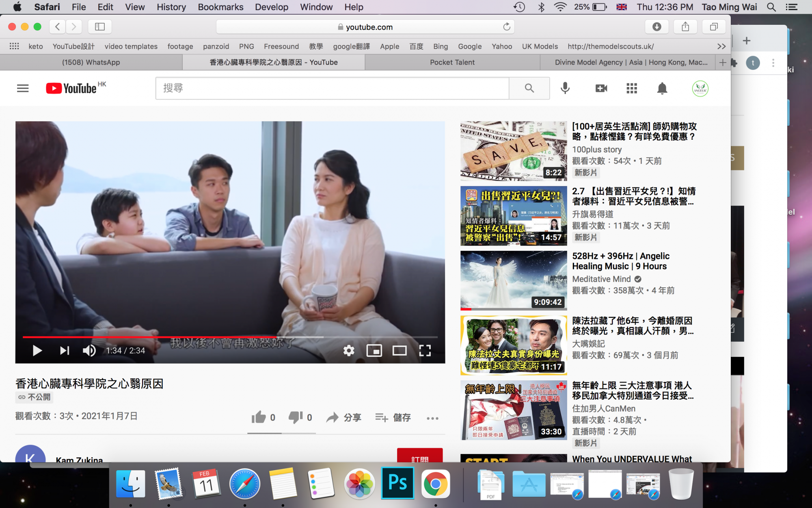Start voice search with microphone
Image resolution: width=812 pixels, height=508 pixels.
(565, 88)
